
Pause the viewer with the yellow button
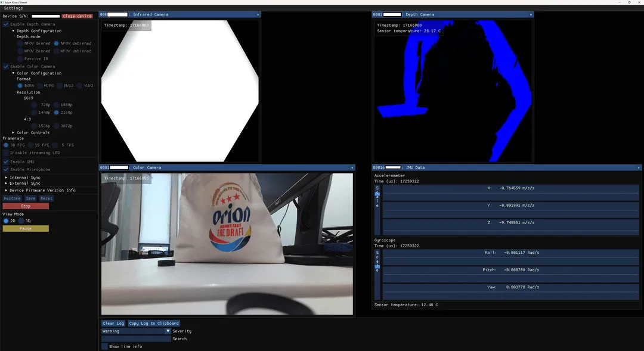(26, 229)
